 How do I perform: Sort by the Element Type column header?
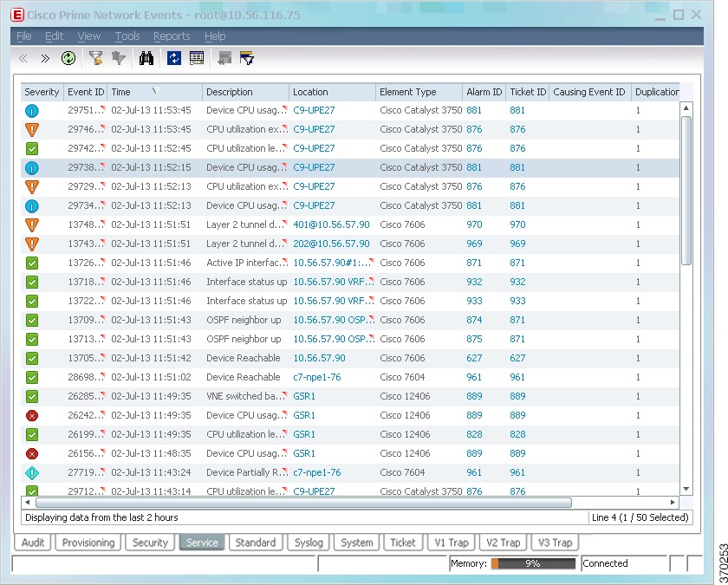point(419,92)
